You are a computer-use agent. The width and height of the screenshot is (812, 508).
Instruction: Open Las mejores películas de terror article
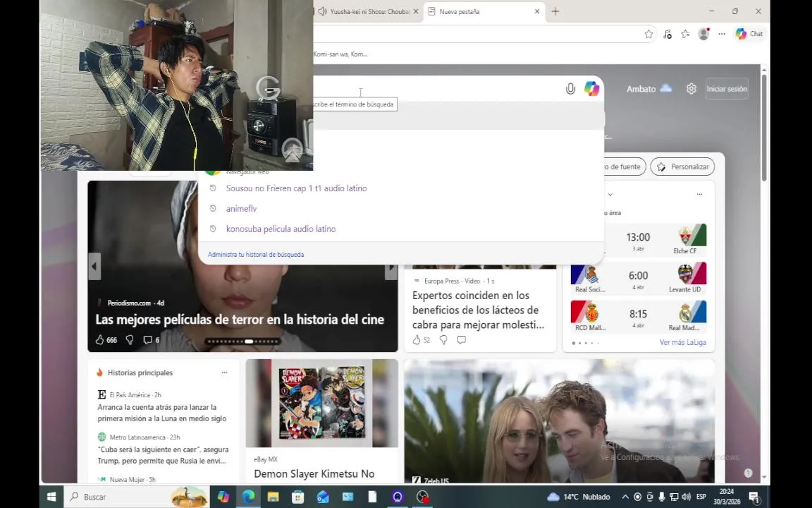click(239, 320)
